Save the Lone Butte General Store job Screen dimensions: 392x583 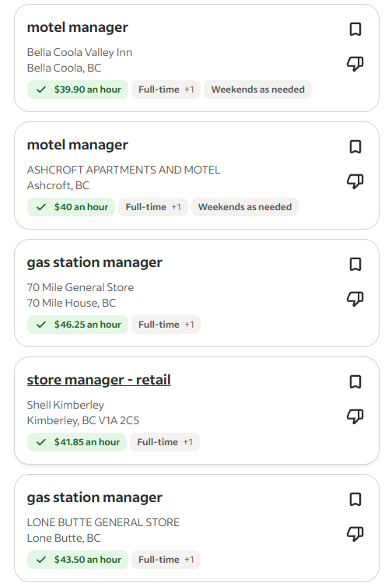point(355,499)
